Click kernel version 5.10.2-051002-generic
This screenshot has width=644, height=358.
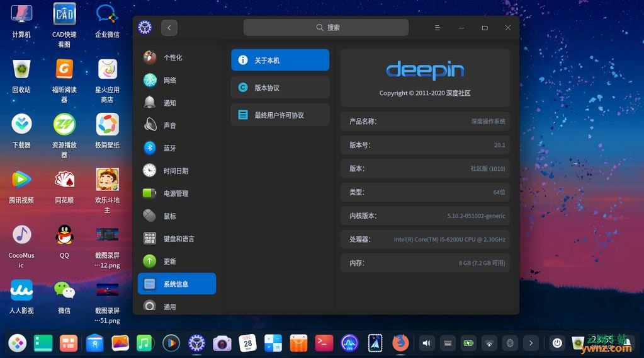tap(477, 216)
